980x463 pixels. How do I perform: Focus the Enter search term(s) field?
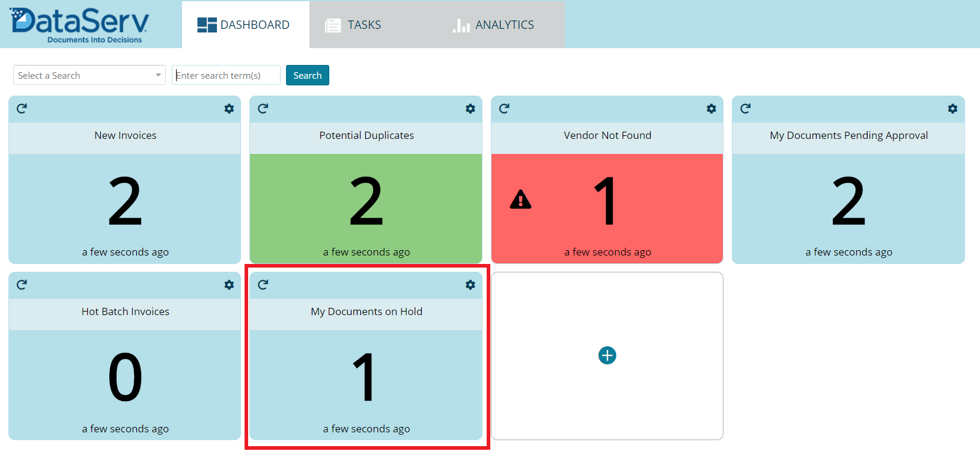coord(226,75)
